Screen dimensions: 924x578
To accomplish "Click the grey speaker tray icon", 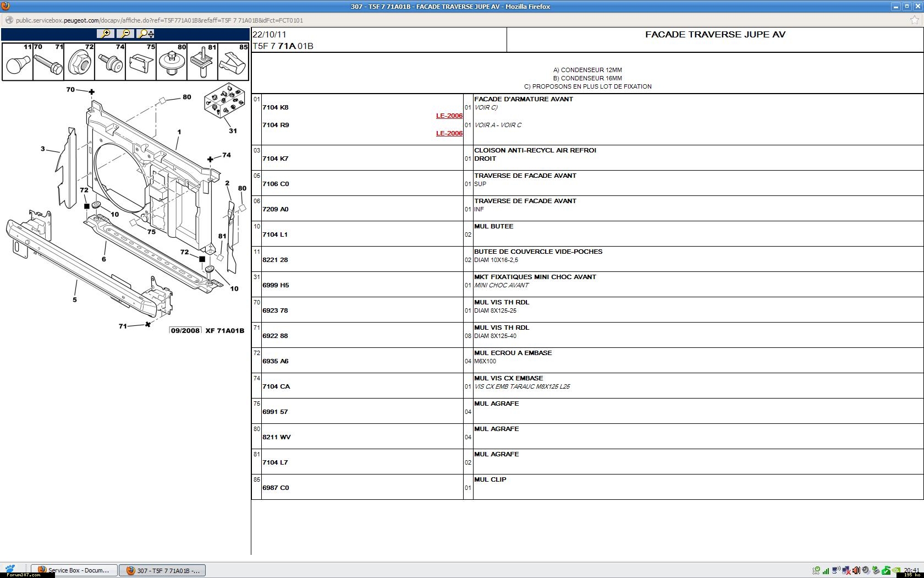I will pos(866,570).
